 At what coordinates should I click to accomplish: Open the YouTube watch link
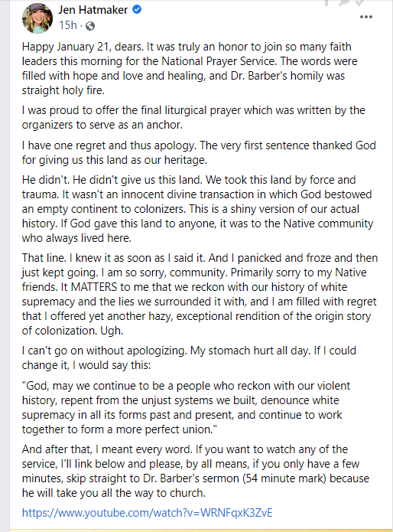(x=147, y=512)
